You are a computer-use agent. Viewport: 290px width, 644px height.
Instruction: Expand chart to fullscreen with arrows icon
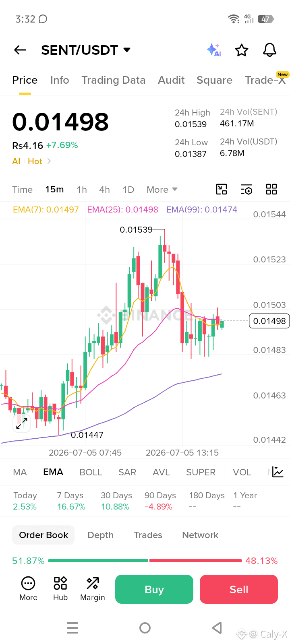[x=22, y=423]
